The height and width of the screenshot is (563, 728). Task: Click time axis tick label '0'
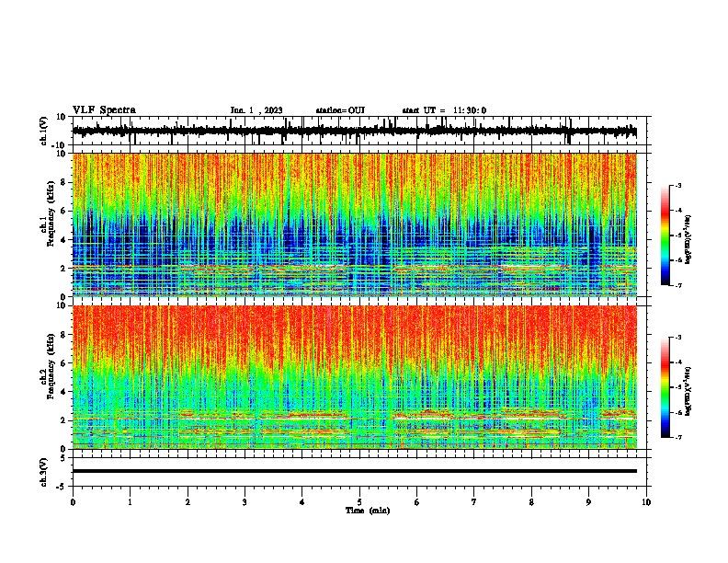73,502
